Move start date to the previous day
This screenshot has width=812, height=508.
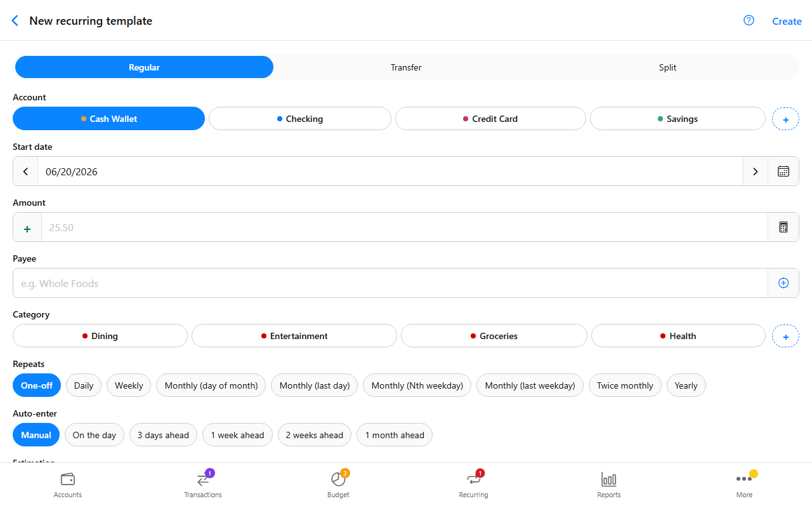coord(25,171)
